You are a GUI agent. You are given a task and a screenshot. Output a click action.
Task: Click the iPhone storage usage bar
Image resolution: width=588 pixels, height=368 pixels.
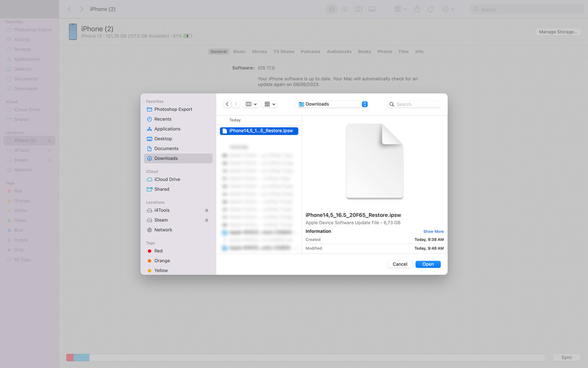pos(305,357)
